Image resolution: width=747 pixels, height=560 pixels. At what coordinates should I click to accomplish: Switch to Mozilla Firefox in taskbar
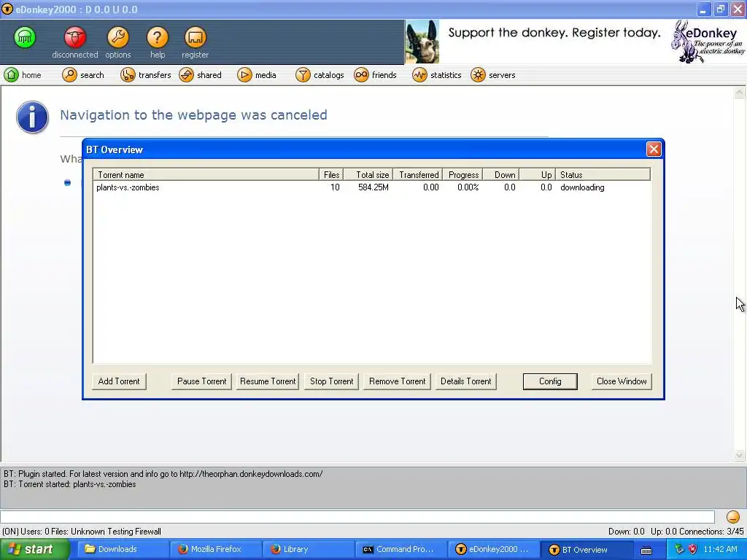click(215, 550)
